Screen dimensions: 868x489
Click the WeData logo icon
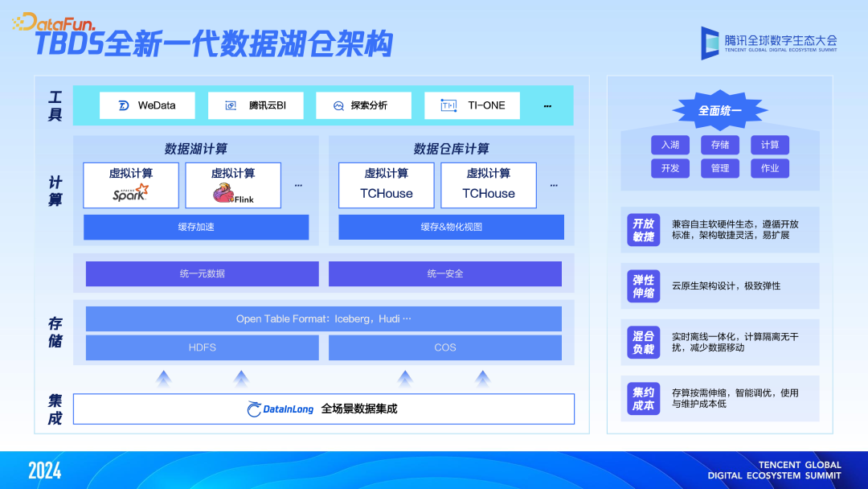[x=124, y=106]
